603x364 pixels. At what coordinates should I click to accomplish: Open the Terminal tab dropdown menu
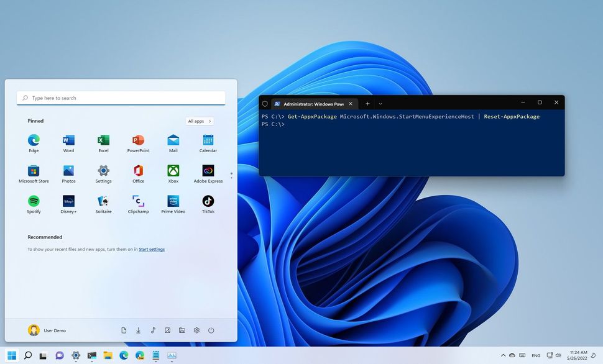[380, 104]
